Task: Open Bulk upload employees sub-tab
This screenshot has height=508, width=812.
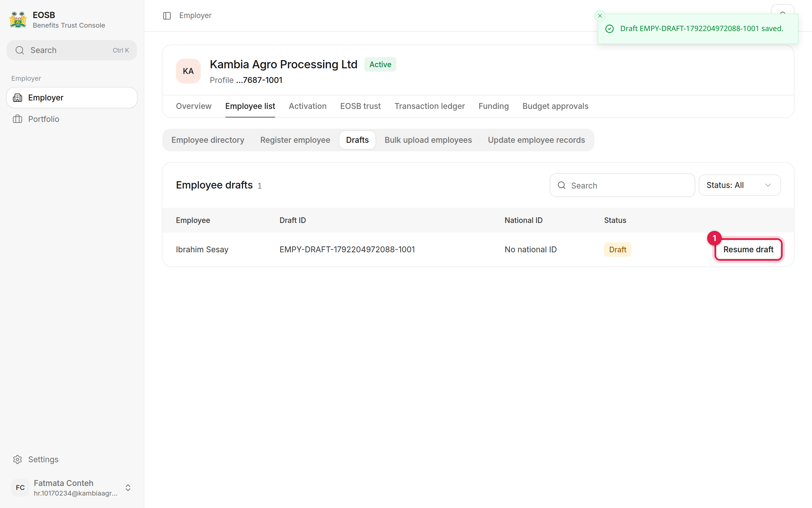Action: pos(428,140)
